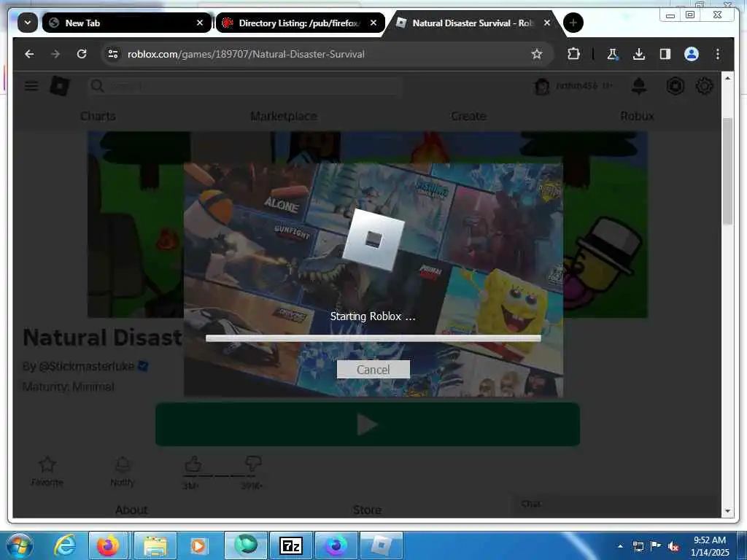Viewport: 747px width, 560px height.
Task: Open Roblox app in taskbar
Action: [x=382, y=545]
